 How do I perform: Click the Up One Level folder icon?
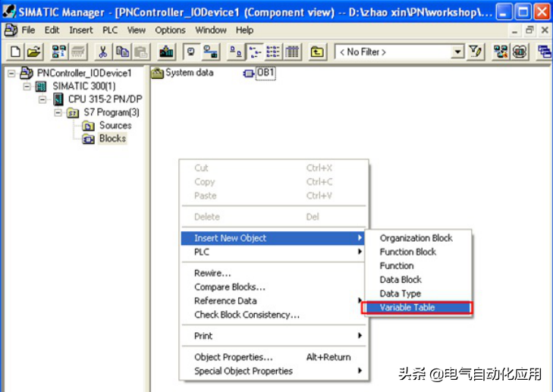(317, 52)
